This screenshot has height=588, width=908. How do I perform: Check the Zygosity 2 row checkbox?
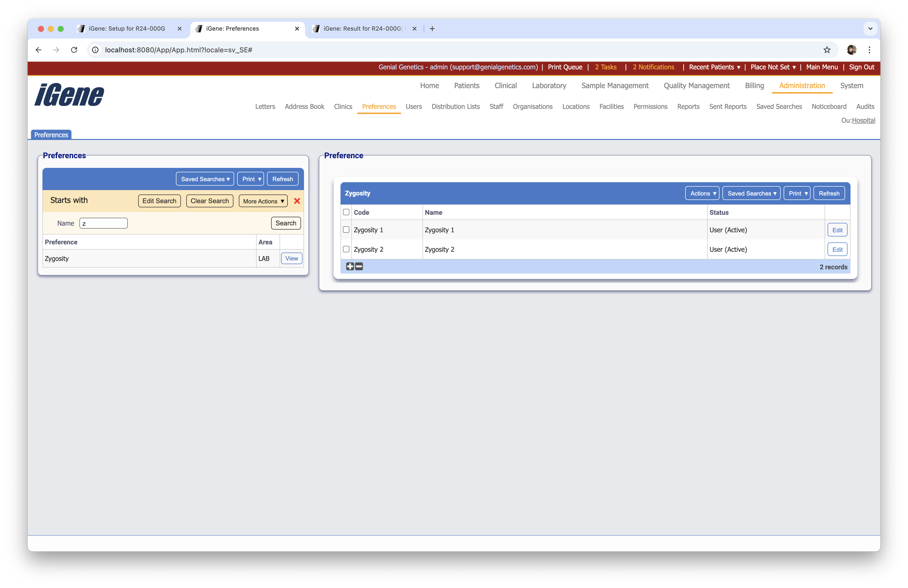[x=346, y=249]
